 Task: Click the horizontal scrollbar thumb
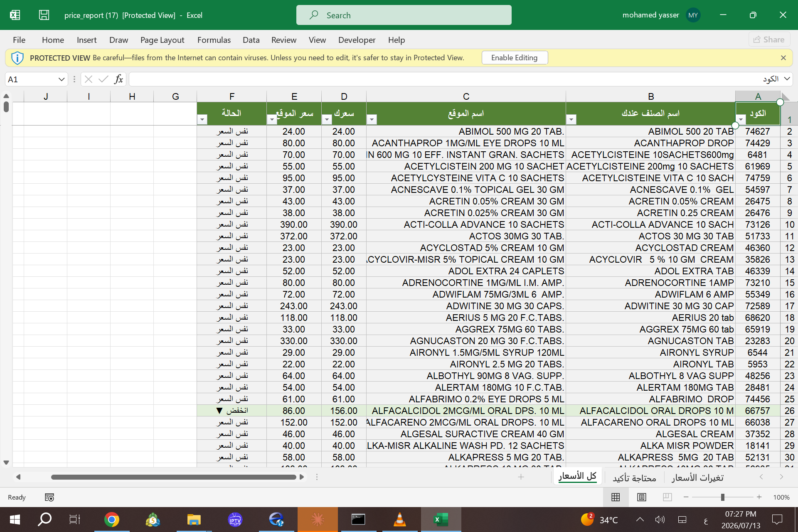(173, 477)
